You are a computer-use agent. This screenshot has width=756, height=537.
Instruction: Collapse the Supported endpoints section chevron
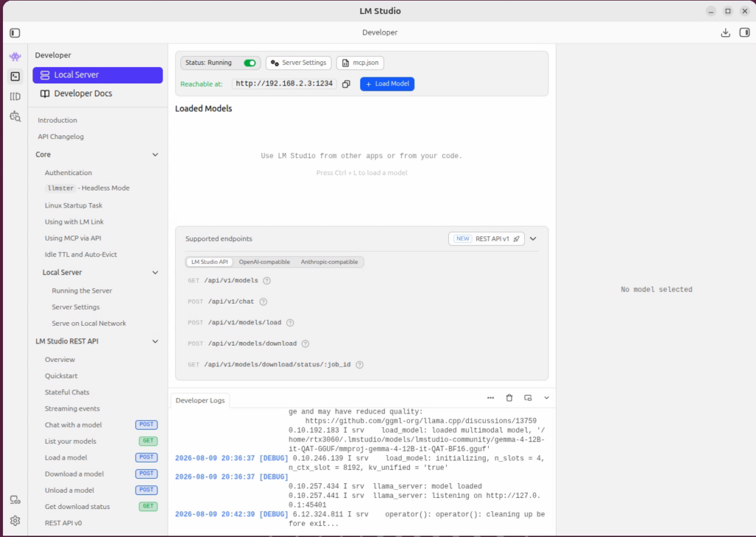[x=533, y=239]
